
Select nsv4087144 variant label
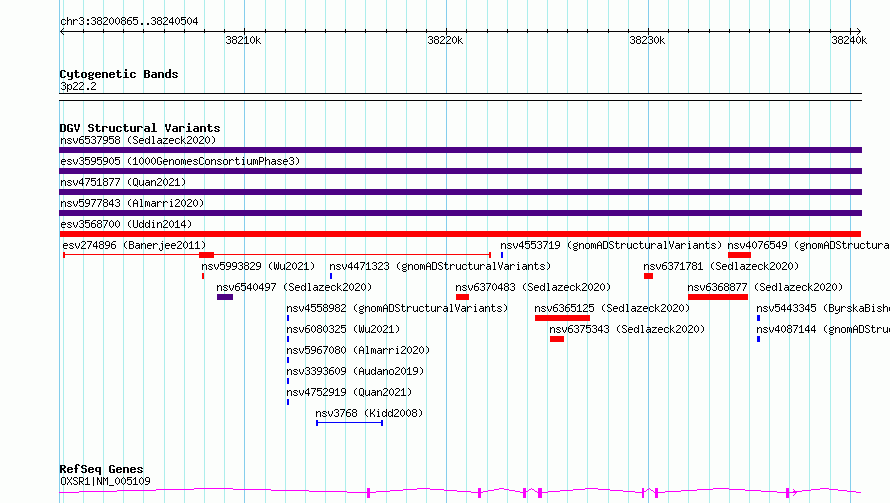[x=823, y=329]
